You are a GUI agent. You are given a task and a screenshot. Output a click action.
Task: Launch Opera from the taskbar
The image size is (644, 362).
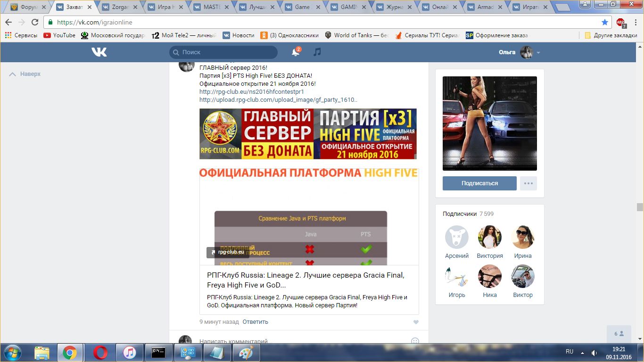coord(100,353)
